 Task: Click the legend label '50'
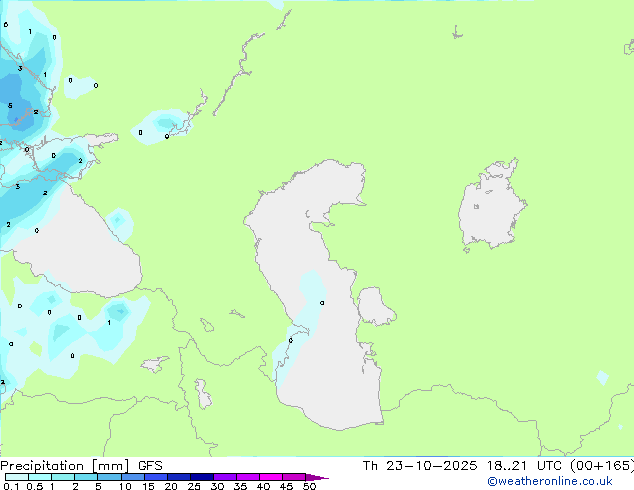310,486
